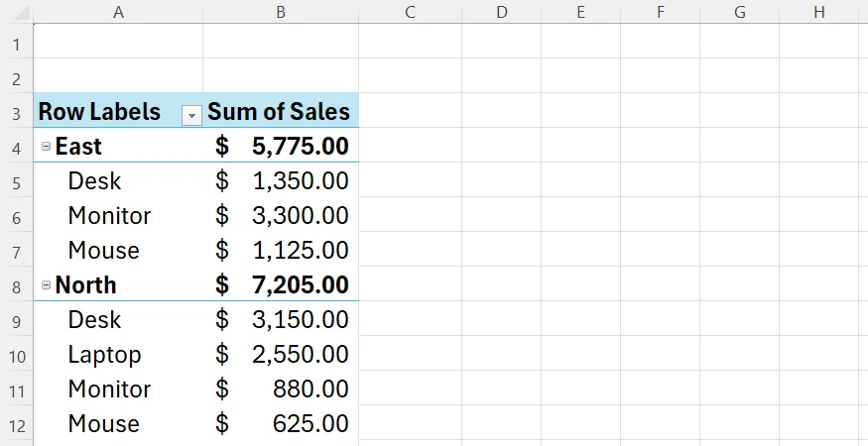
Task: Select column C header
Action: click(411, 12)
